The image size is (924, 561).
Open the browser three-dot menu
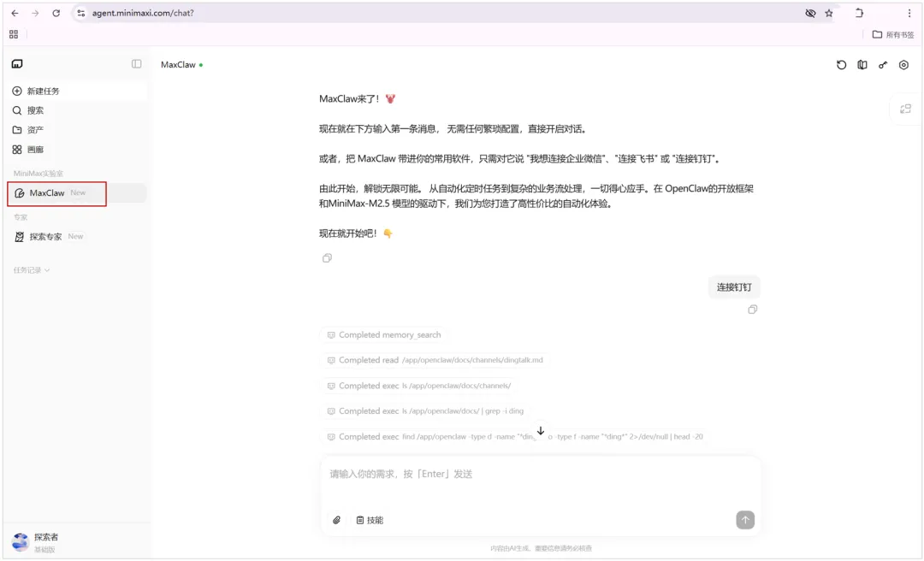click(909, 13)
